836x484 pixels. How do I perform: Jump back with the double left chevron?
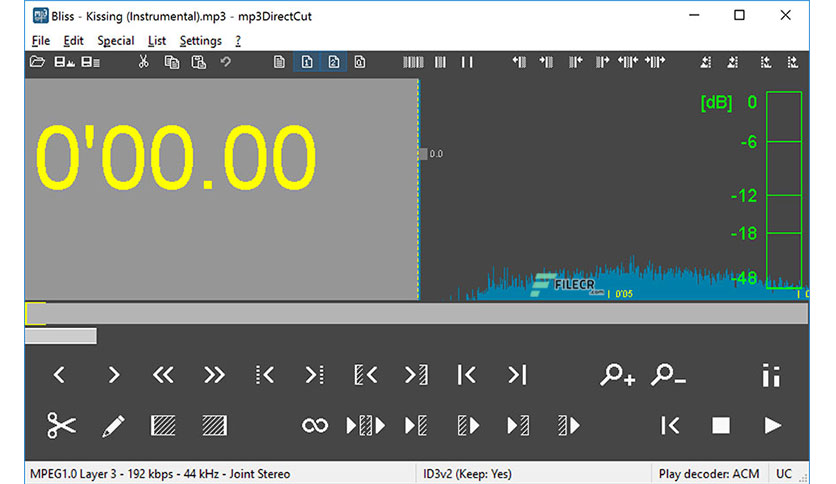(x=163, y=375)
